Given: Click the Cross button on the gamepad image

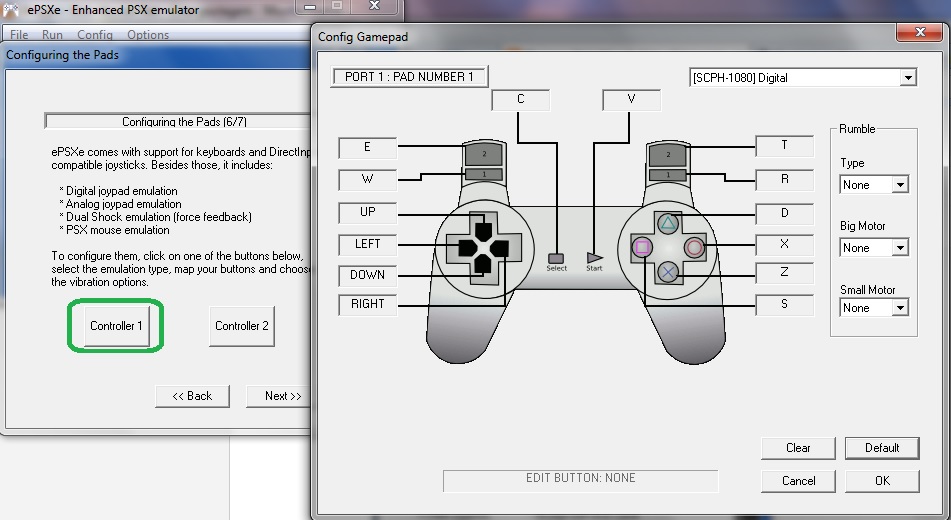Looking at the screenshot, I should 667,272.
